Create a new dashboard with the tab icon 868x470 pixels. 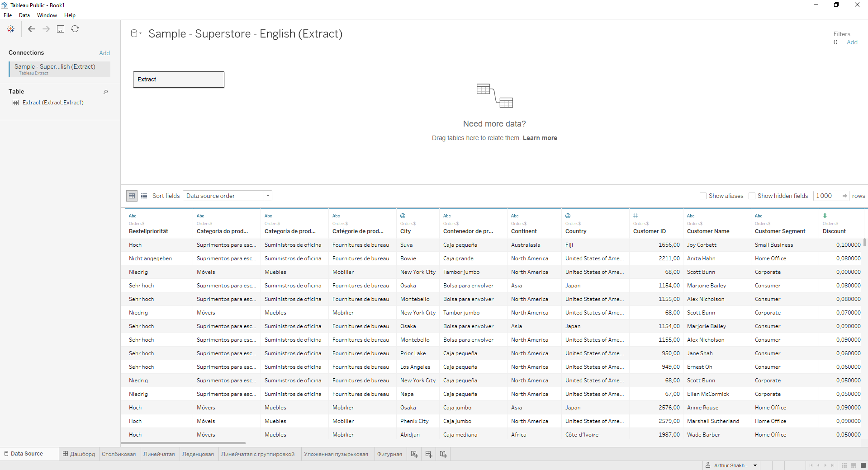point(429,454)
